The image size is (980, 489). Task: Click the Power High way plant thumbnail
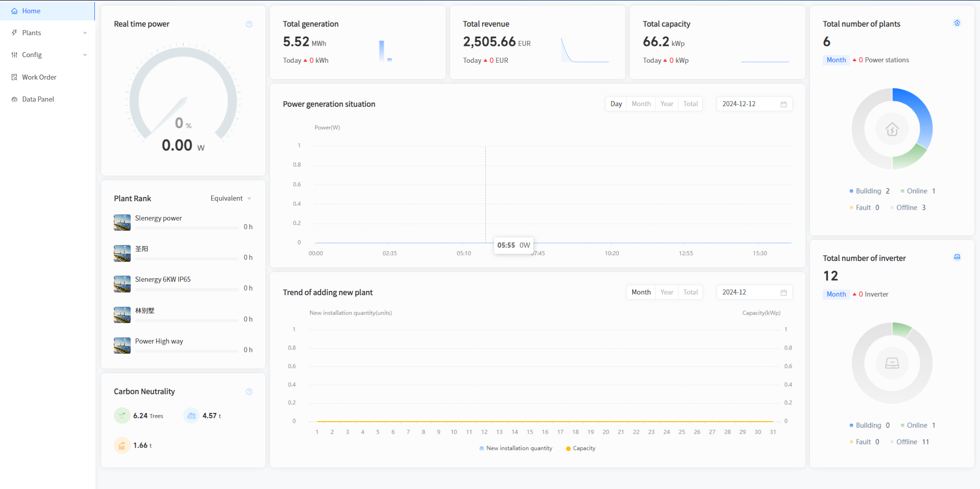[x=122, y=346]
